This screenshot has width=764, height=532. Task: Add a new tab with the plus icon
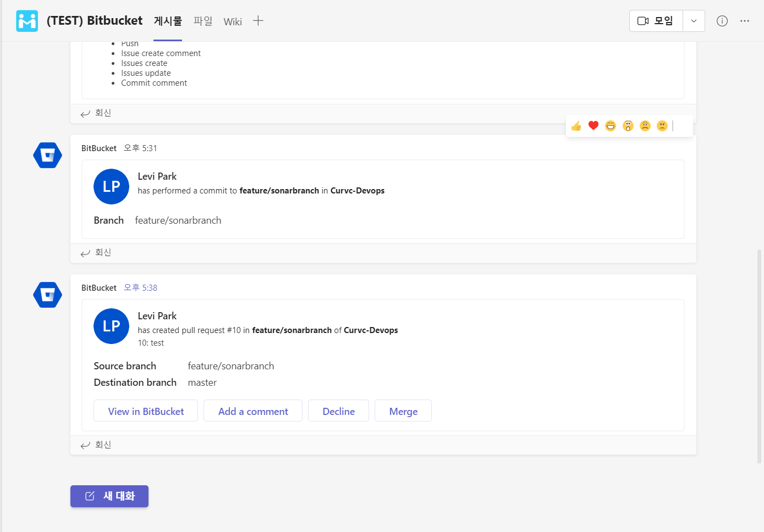pyautogui.click(x=258, y=21)
